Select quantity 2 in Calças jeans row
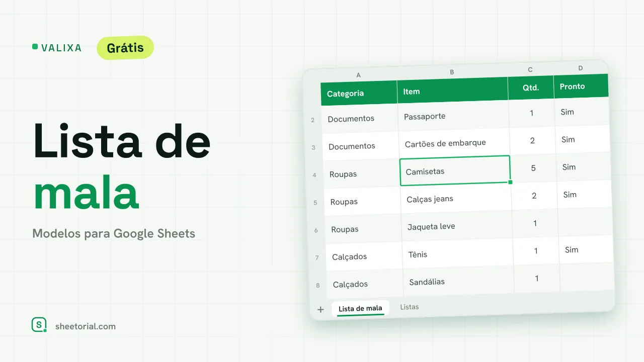This screenshot has height=362, width=644. (x=534, y=196)
